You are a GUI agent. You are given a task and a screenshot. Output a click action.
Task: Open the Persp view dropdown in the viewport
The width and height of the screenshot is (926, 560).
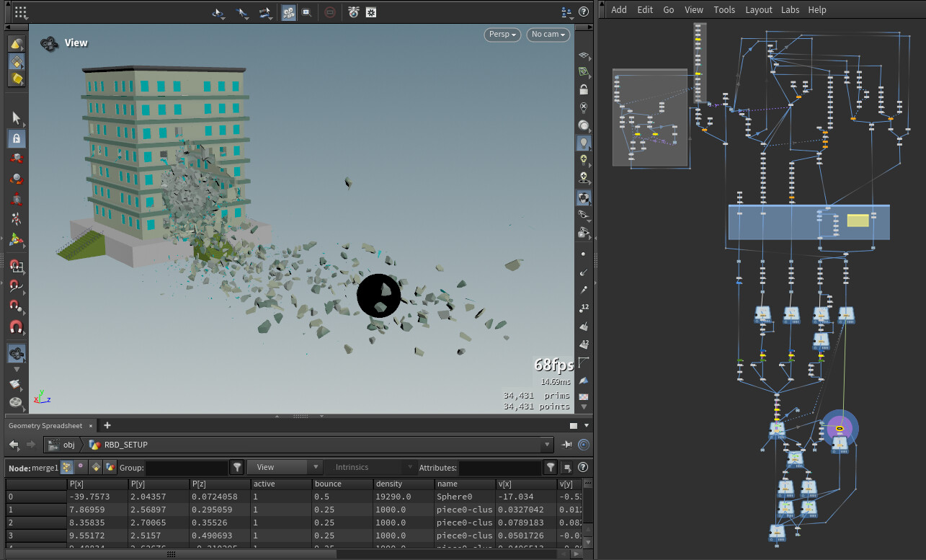point(502,35)
